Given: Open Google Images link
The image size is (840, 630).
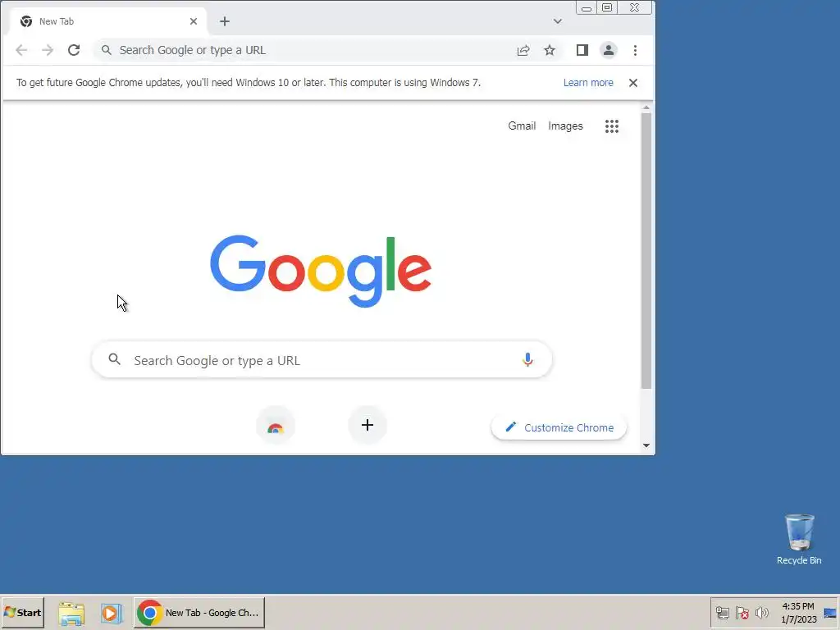Looking at the screenshot, I should click(565, 126).
